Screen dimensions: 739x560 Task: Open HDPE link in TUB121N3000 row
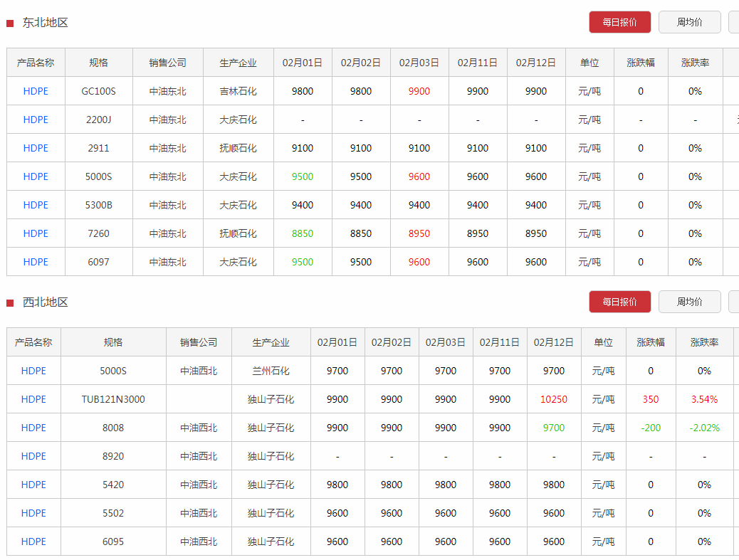(33, 399)
